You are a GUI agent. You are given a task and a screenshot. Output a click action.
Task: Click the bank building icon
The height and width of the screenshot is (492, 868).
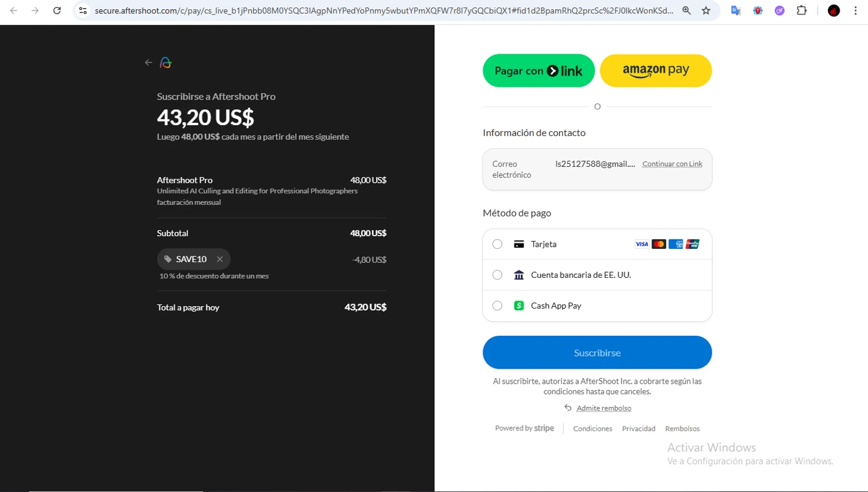(519, 275)
